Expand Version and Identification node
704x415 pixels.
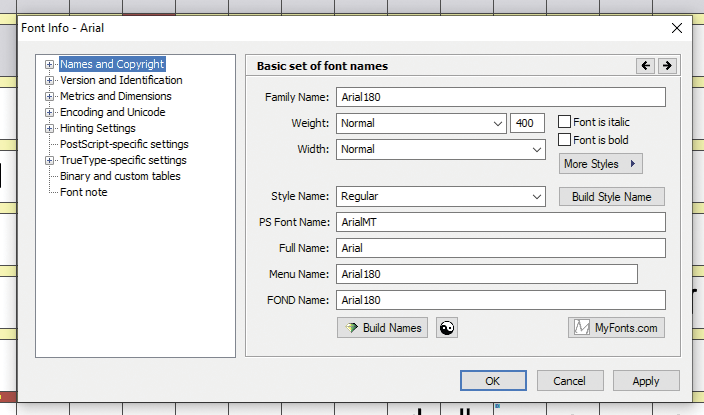tap(49, 80)
